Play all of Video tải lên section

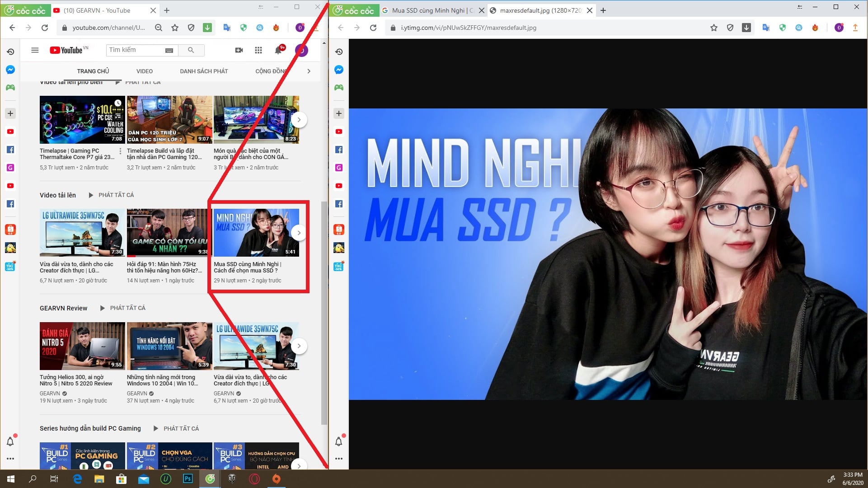click(x=111, y=195)
